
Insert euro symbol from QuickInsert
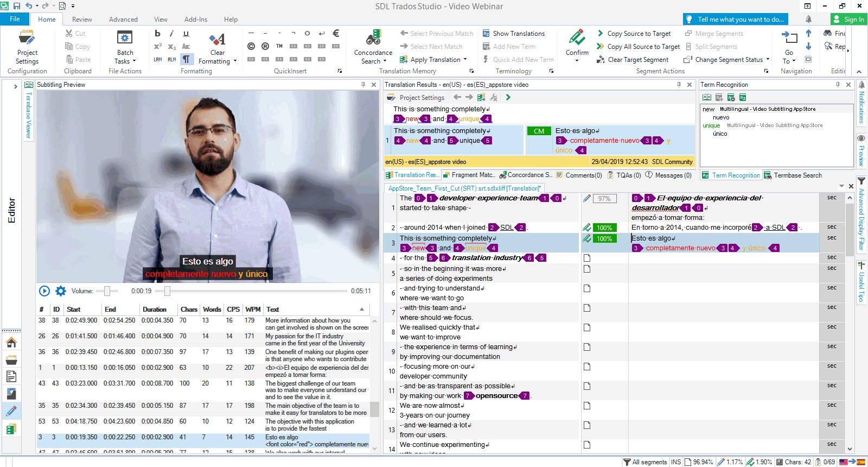tap(336, 33)
